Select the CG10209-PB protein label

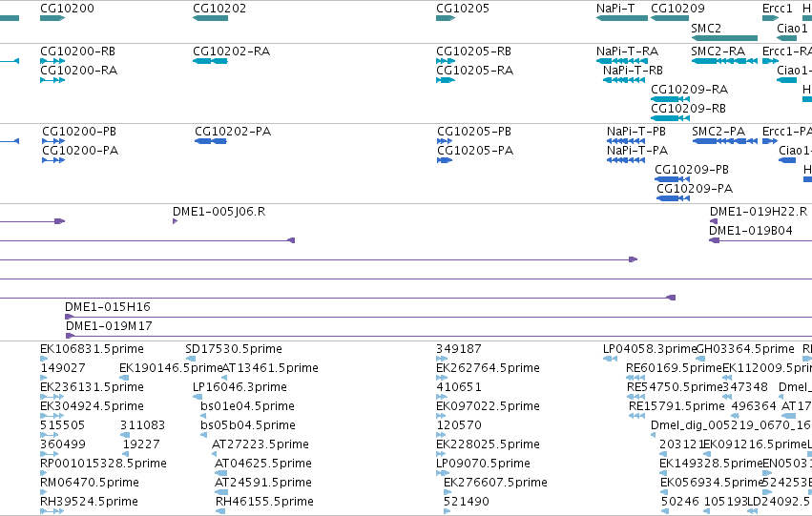pyautogui.click(x=692, y=170)
